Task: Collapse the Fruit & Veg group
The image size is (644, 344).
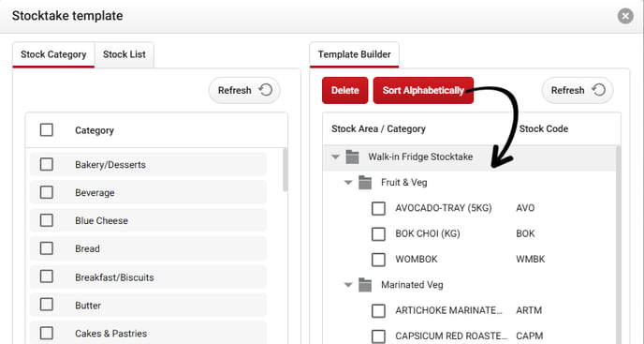Action: 348,182
